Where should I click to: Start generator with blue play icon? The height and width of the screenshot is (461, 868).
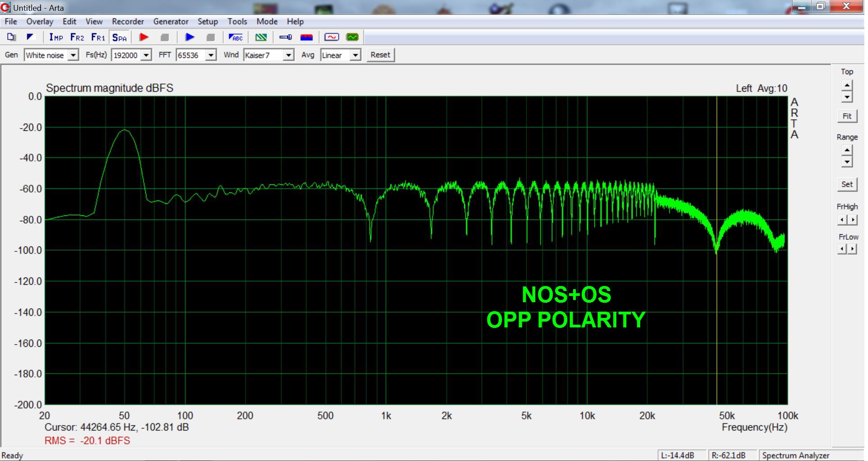coord(190,37)
